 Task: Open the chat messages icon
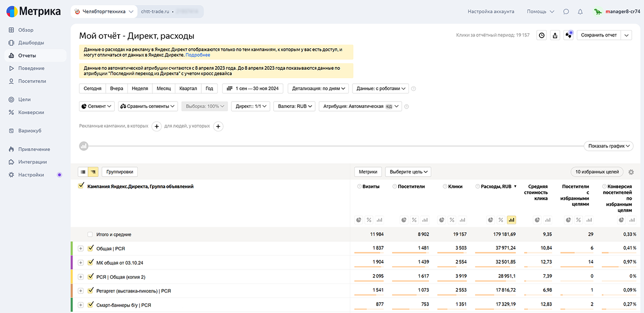pos(566,11)
